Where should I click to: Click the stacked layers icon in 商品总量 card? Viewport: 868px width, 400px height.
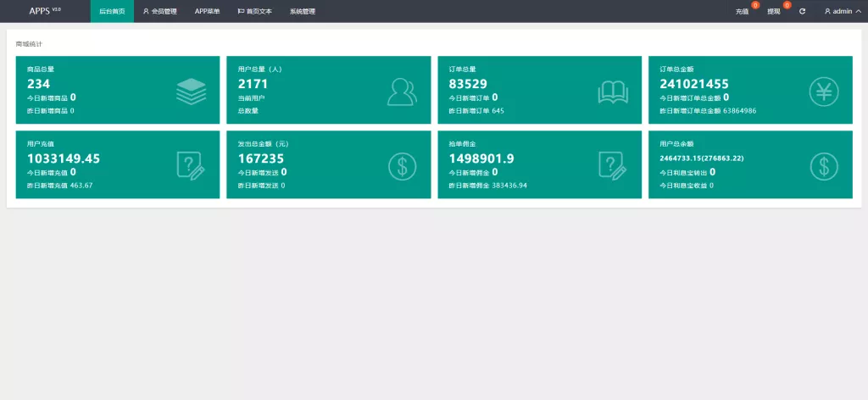coord(191,91)
